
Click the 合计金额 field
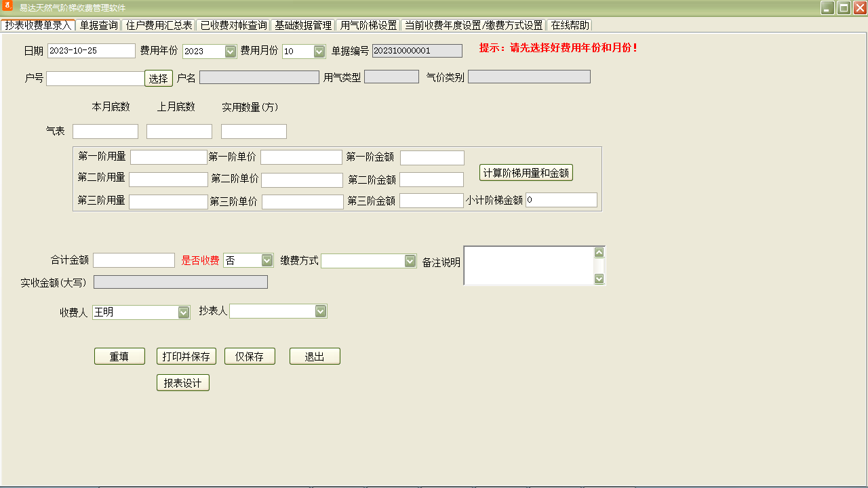pos(134,260)
